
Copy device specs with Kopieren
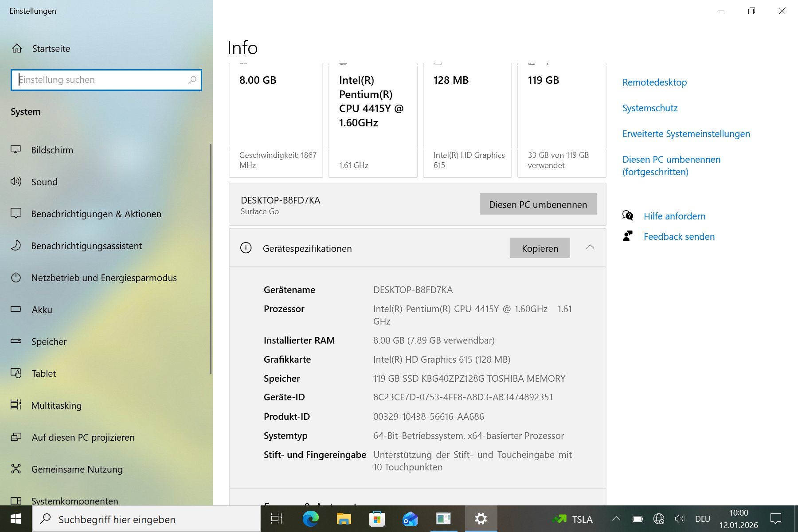540,248
